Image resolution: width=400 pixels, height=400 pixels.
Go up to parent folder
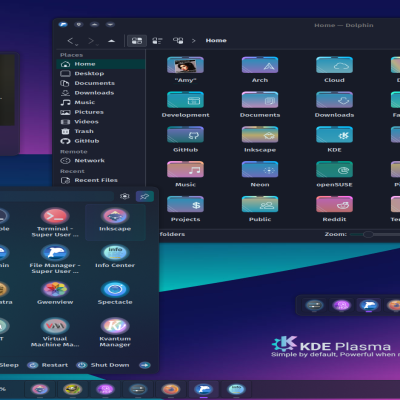tap(111, 41)
